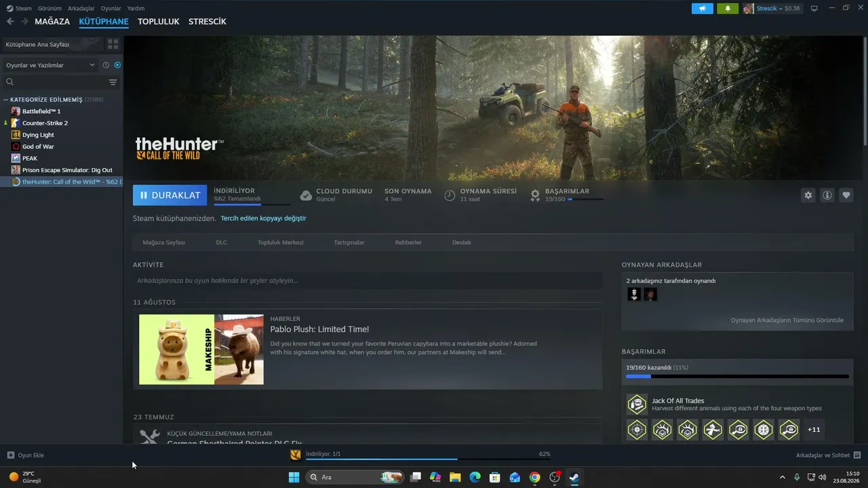Viewport: 868px width, 488px height.
Task: Open the Friends & Chat grid icon
Action: [x=857, y=455]
